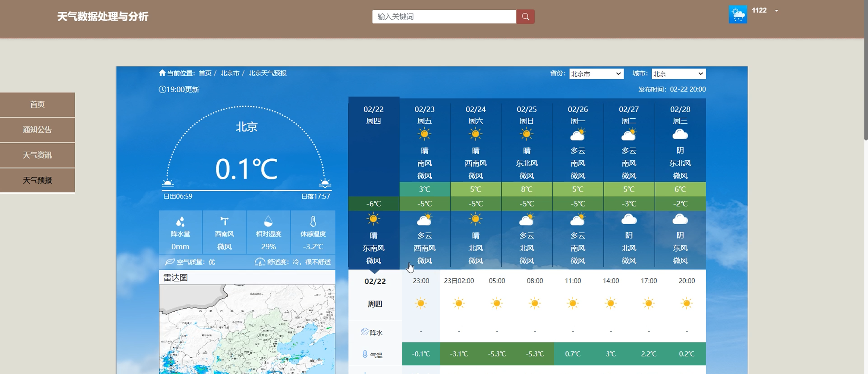The image size is (868, 374).
Task: Click the 雷达图 panel heading
Action: 175,277
